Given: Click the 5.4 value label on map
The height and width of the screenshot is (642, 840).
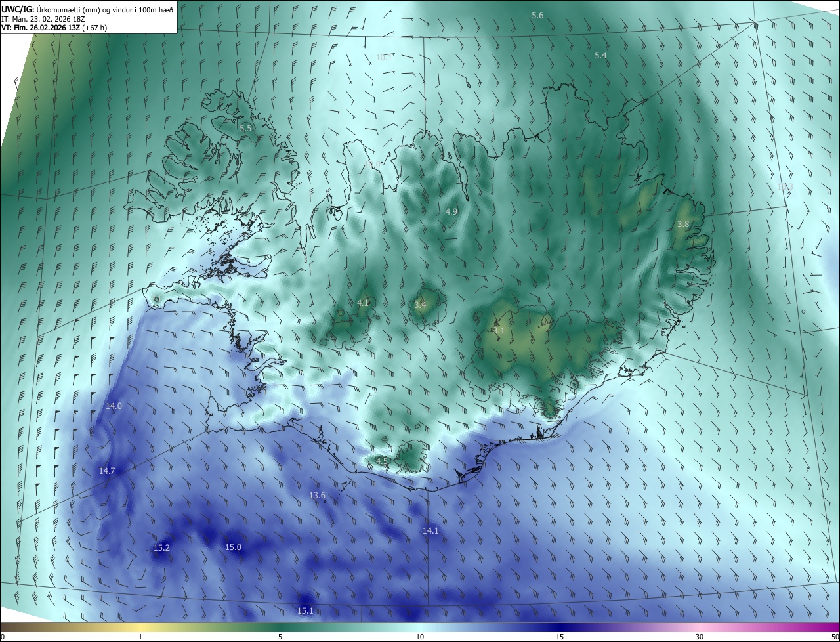Looking at the screenshot, I should [x=600, y=56].
